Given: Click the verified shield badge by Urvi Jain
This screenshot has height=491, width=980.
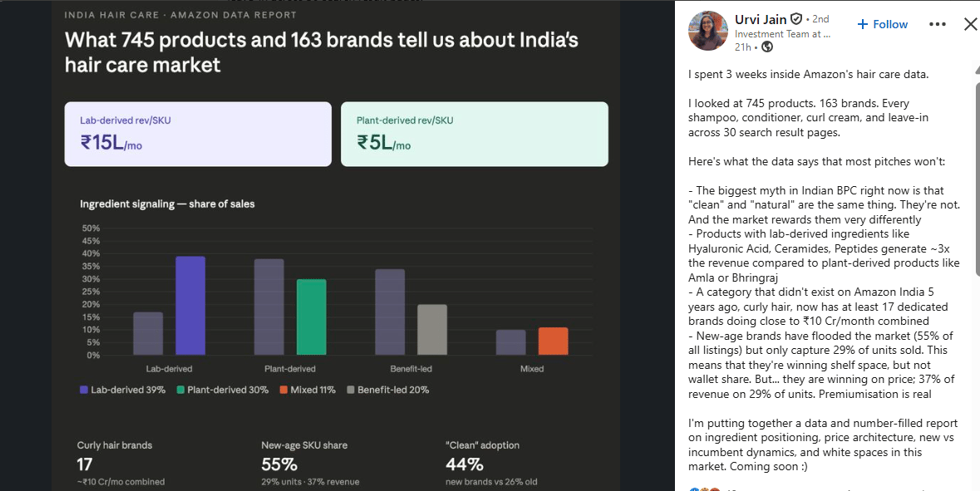Looking at the screenshot, I should pyautogui.click(x=795, y=19).
